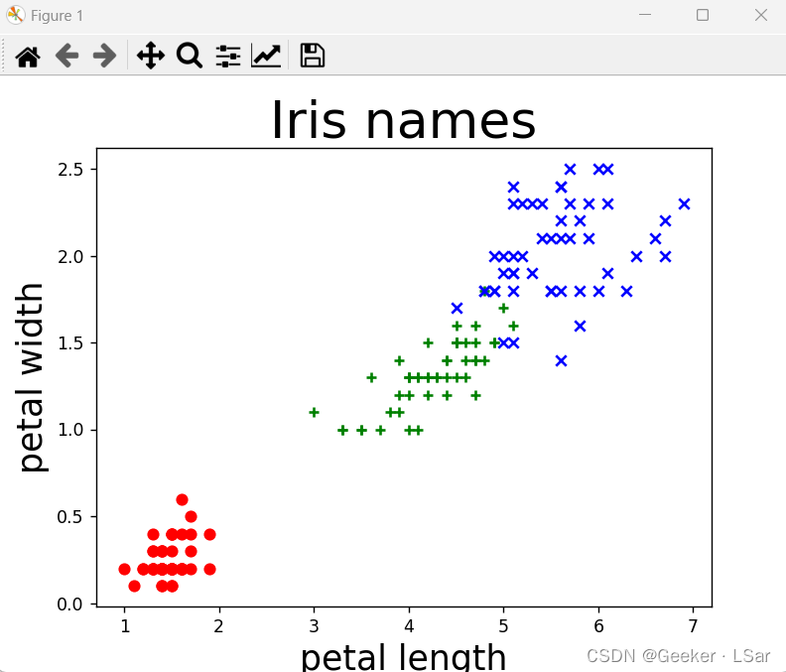Close the Figure 1 window
This screenshot has width=786, height=672.
click(761, 15)
